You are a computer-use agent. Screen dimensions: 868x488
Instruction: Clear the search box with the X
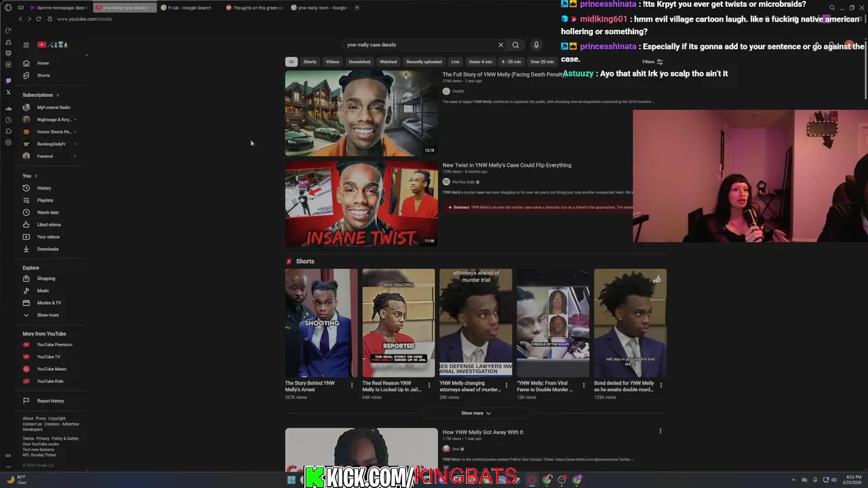tap(501, 45)
